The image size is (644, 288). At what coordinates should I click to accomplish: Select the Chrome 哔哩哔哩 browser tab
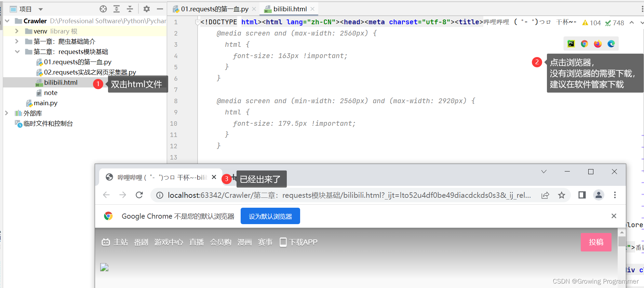pos(161,177)
